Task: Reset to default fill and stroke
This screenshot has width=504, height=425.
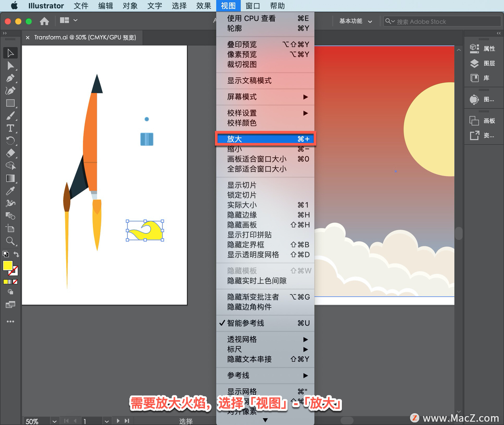Action: [x=6, y=254]
